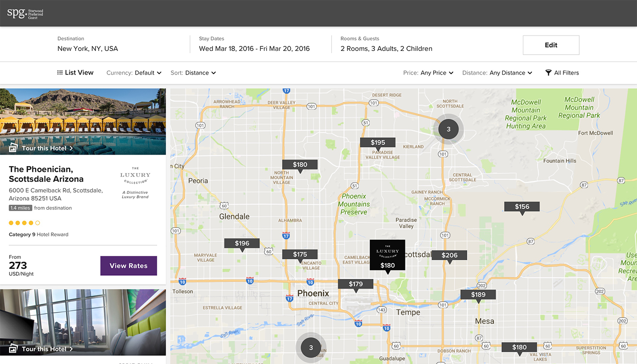Open the Sort Distance dropdown
This screenshot has height=364, width=637.
point(193,73)
